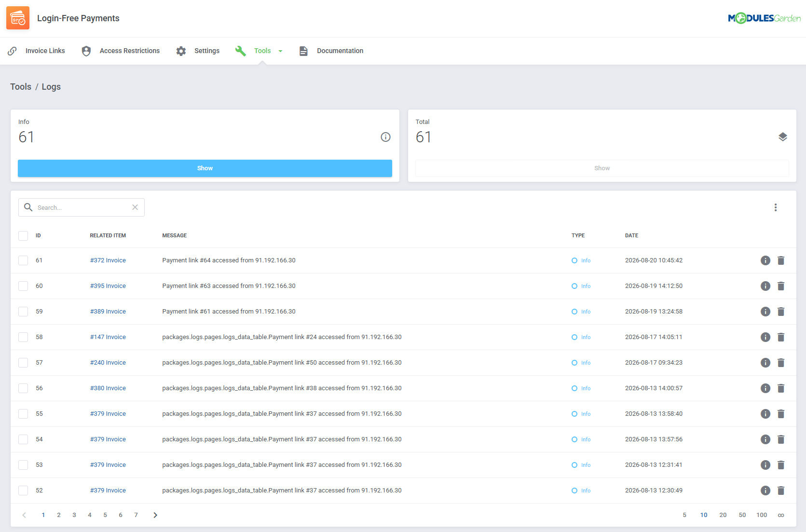
Task: Open the #395 Invoice link
Action: pos(108,286)
